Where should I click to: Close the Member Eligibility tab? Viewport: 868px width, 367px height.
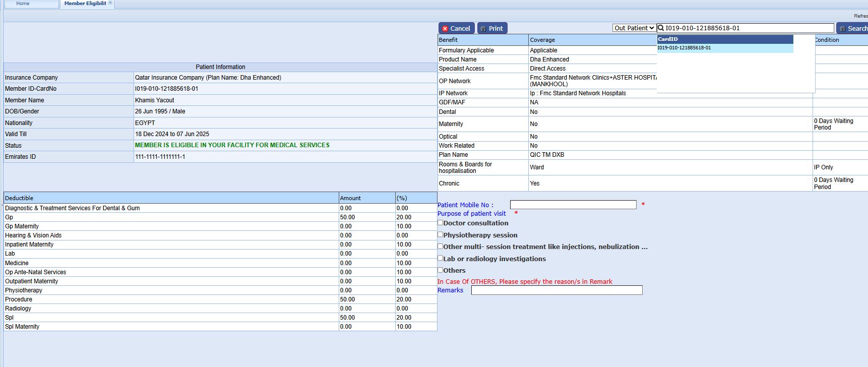click(x=110, y=3)
